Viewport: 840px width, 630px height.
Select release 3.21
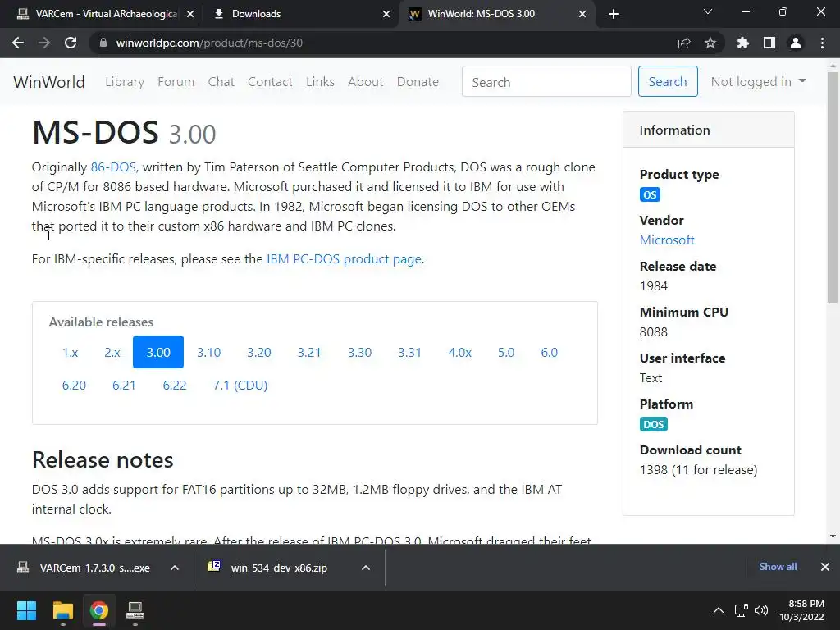(x=309, y=352)
